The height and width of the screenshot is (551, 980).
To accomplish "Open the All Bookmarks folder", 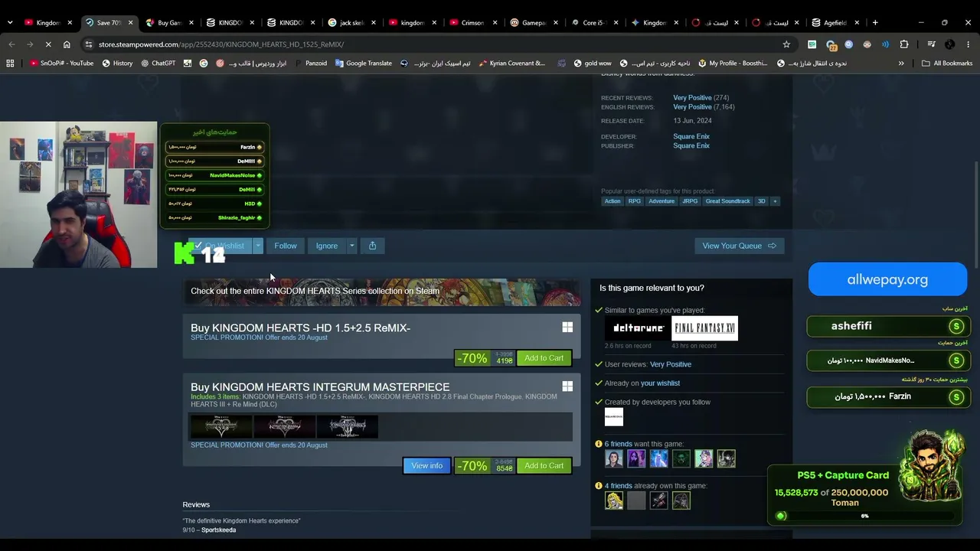I will click(947, 64).
